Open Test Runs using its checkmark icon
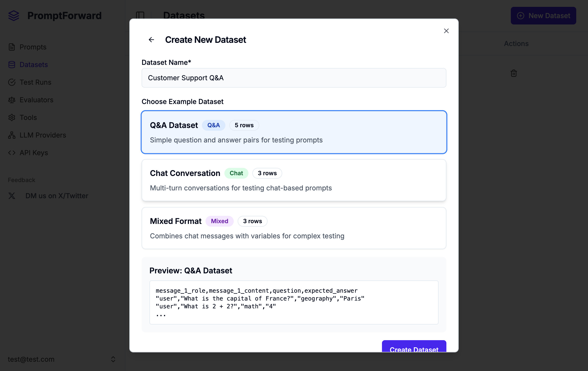The width and height of the screenshot is (588, 371). [12, 82]
